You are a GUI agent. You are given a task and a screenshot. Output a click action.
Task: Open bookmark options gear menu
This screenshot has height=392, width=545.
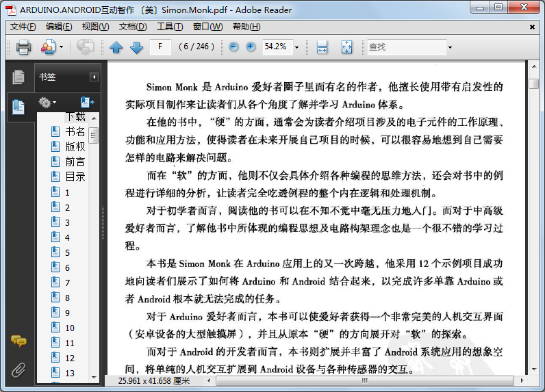click(47, 103)
